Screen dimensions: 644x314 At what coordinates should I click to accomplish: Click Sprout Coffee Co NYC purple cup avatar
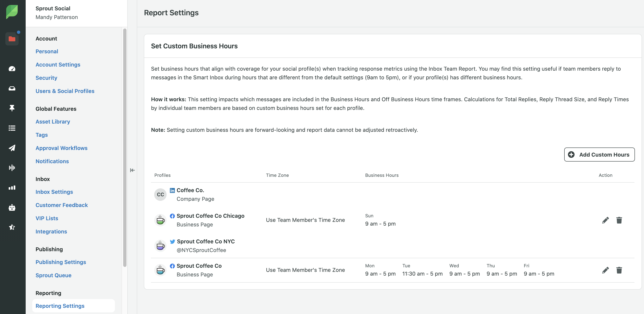tap(160, 246)
